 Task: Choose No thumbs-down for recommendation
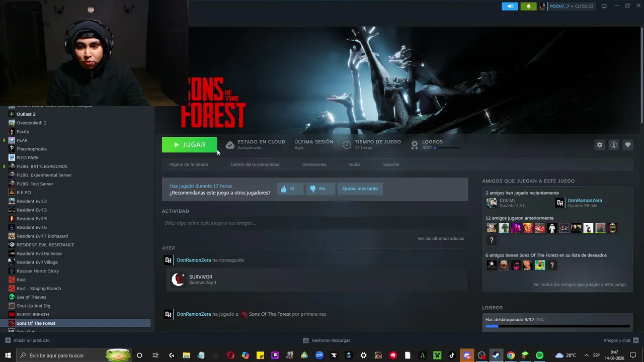pos(320,189)
